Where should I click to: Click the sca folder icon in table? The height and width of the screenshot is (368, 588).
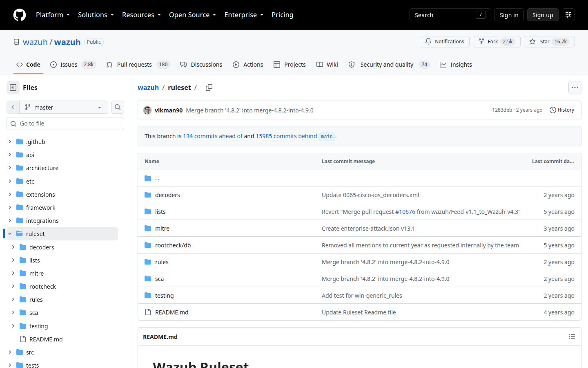(x=148, y=279)
